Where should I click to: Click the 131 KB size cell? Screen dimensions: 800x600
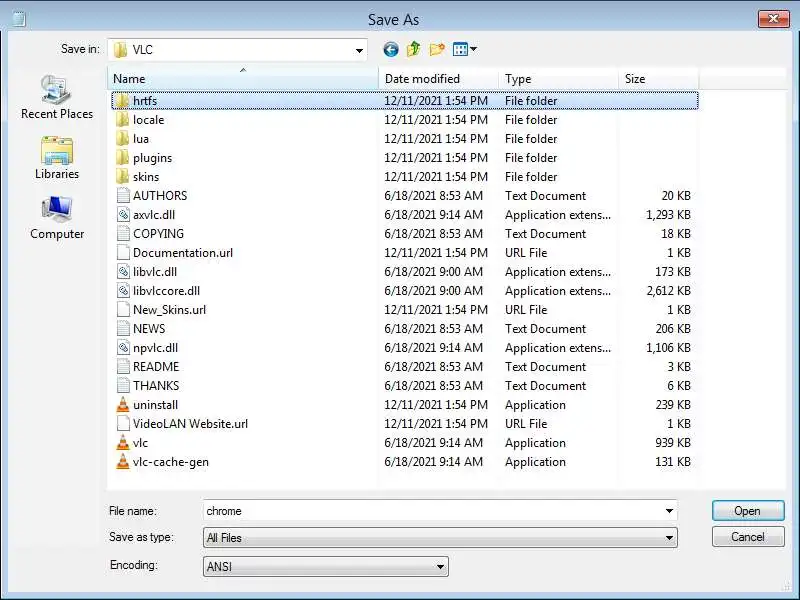click(x=673, y=462)
